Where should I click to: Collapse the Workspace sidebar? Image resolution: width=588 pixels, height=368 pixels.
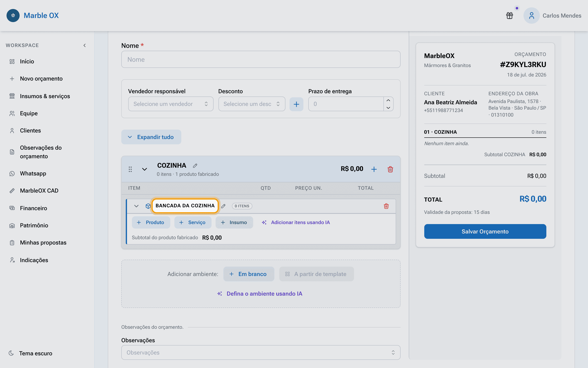(85, 46)
